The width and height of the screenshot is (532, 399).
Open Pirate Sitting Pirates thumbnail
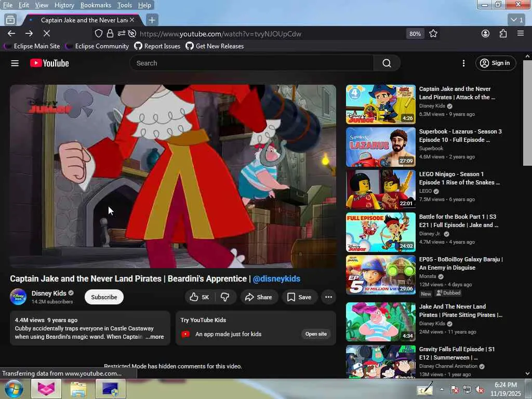point(381,322)
